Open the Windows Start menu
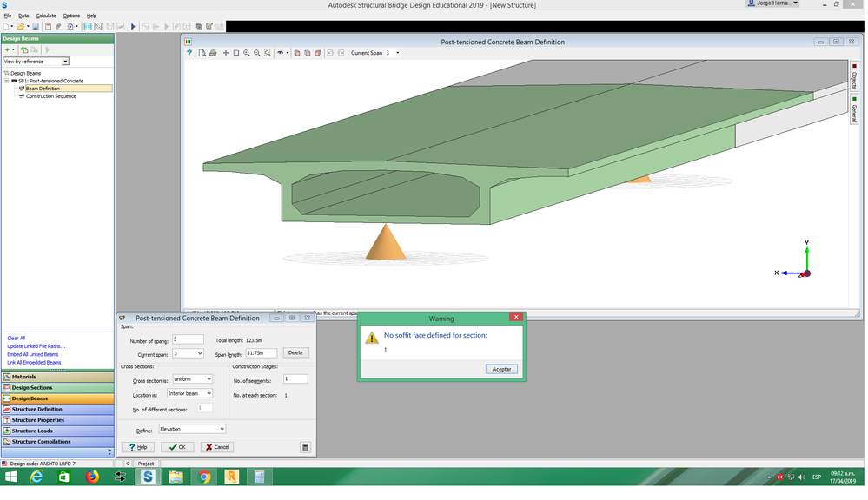 pyautogui.click(x=10, y=477)
